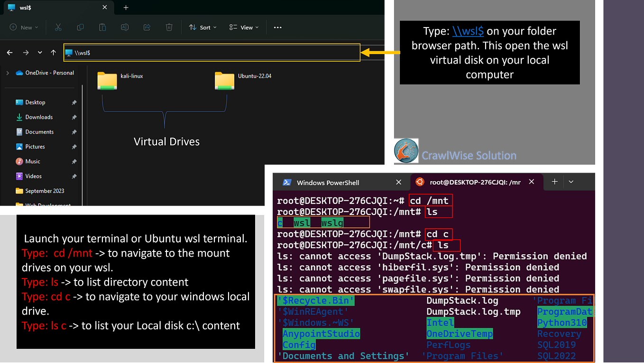Open a new terminal tab with plus

(554, 182)
